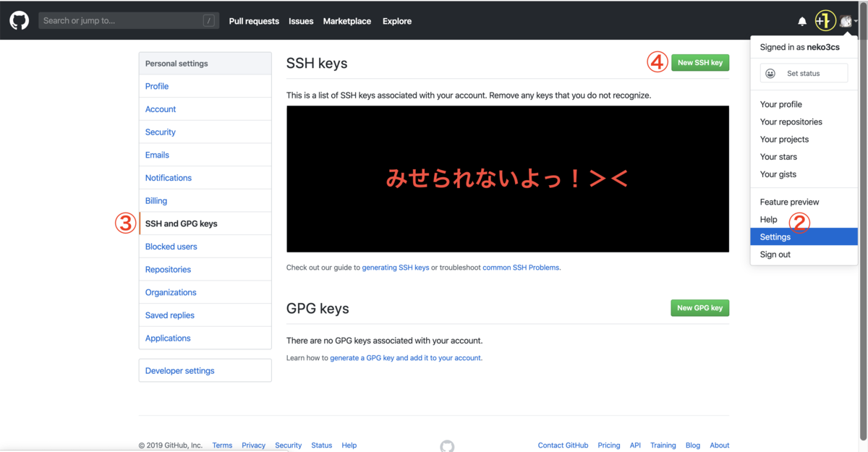Open the GitHub Octocat home logo
The image size is (868, 452).
pos(20,21)
